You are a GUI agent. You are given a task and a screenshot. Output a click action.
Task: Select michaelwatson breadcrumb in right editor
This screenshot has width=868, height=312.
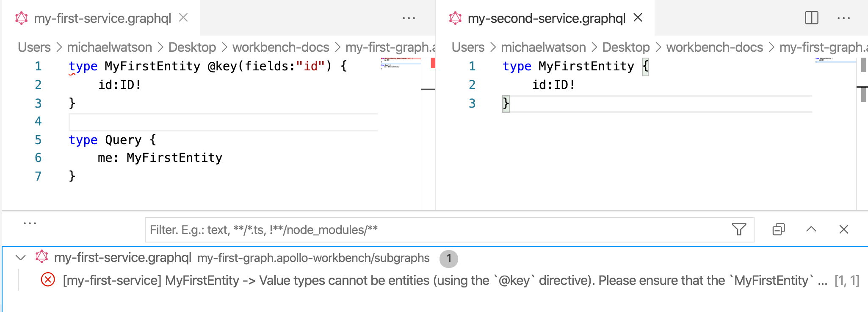click(543, 47)
